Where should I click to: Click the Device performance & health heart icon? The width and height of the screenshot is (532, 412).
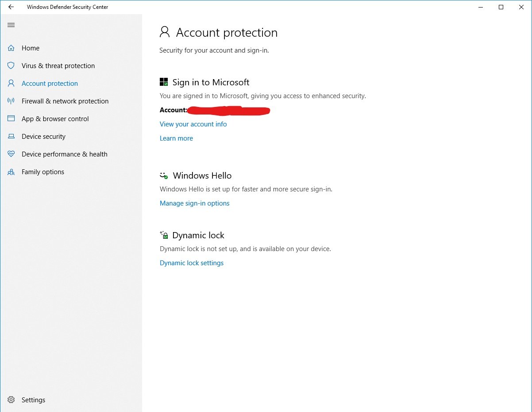(11, 154)
